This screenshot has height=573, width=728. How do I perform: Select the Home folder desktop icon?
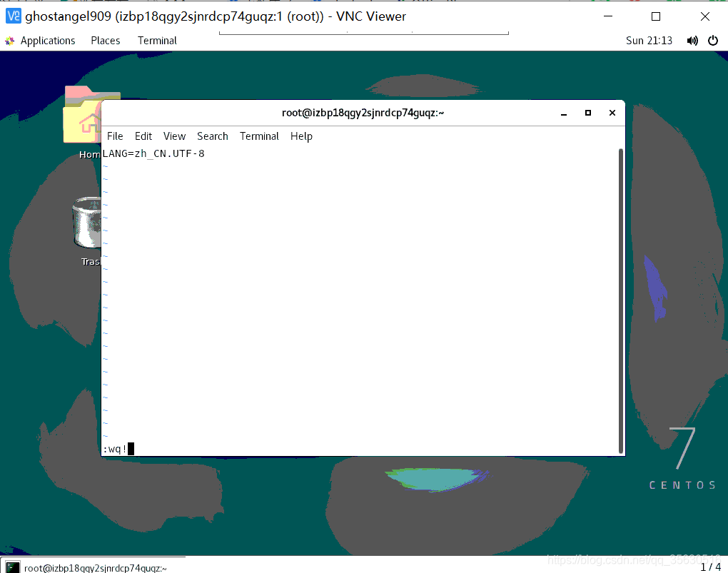83,123
